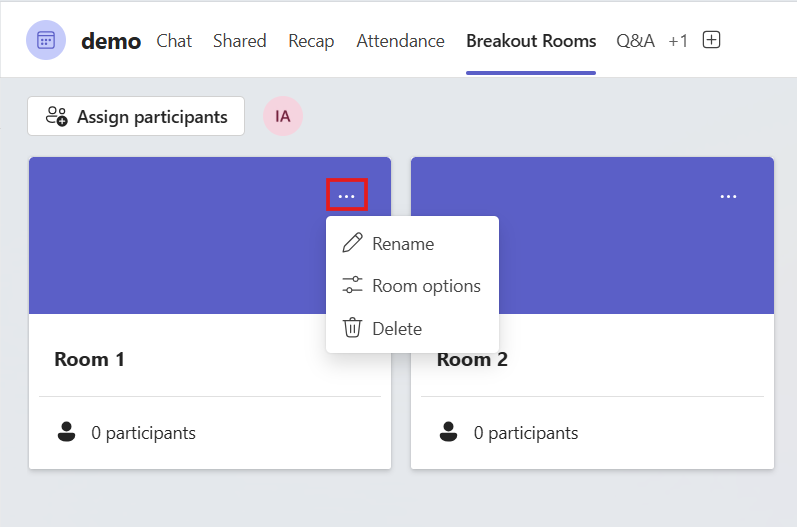Open the Shared tab
The height and width of the screenshot is (527, 797).
[x=239, y=41]
